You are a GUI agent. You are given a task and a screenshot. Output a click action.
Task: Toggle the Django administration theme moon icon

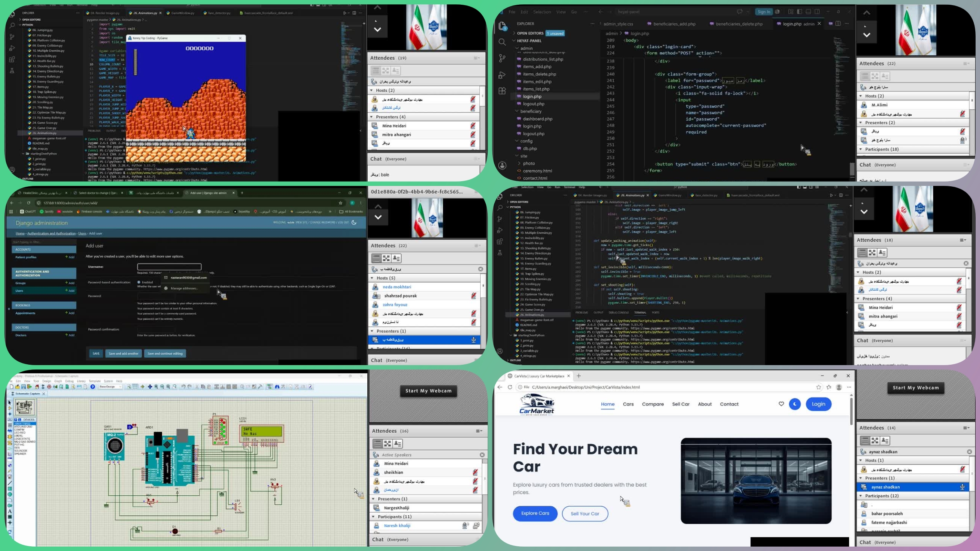(354, 222)
